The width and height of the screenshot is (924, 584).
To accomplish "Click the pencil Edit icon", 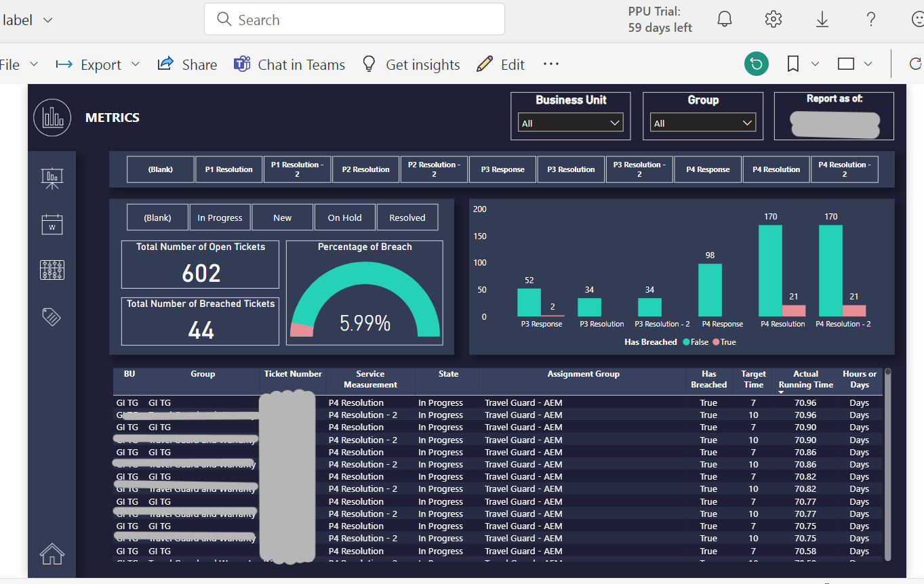I will click(x=485, y=64).
